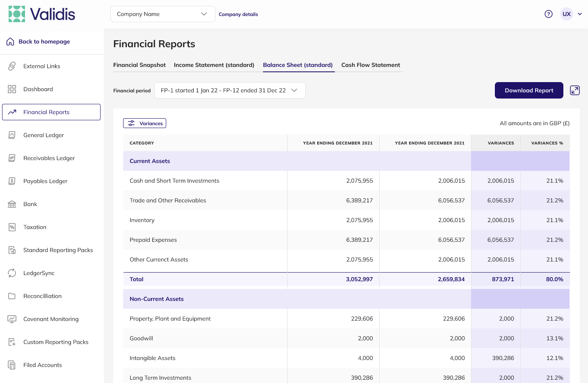The image size is (588, 383).
Task: Click the expand fullscreen icon
Action: pos(575,90)
